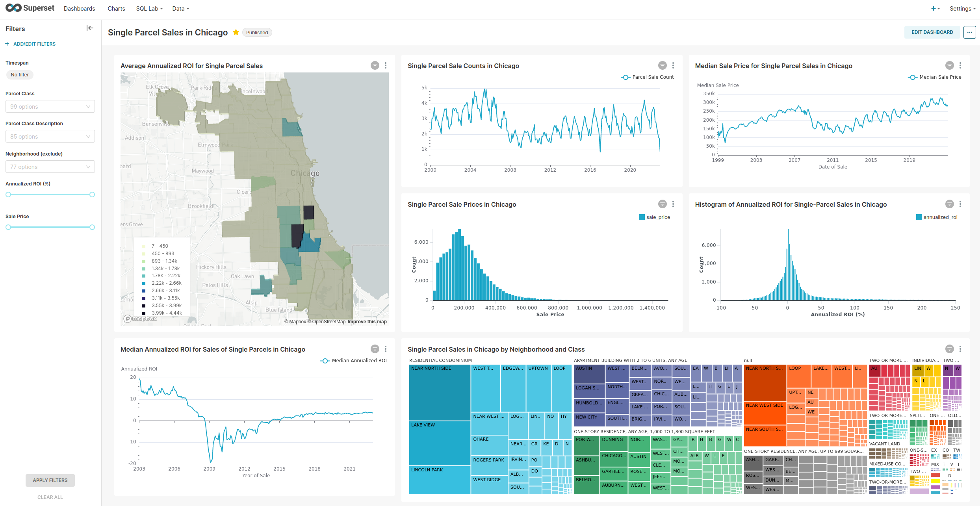Expand the Parcel Class dropdown
Screen dimensions: 980x506
coord(50,107)
